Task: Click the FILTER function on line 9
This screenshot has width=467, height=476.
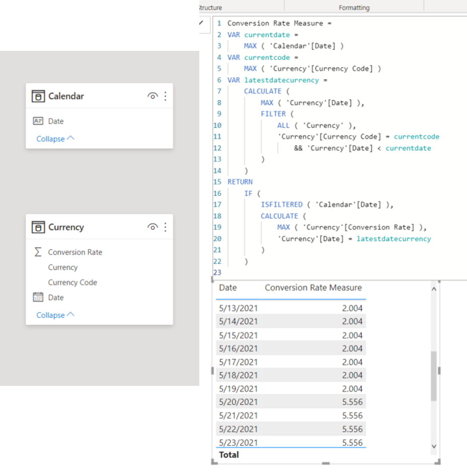Action: click(273, 114)
